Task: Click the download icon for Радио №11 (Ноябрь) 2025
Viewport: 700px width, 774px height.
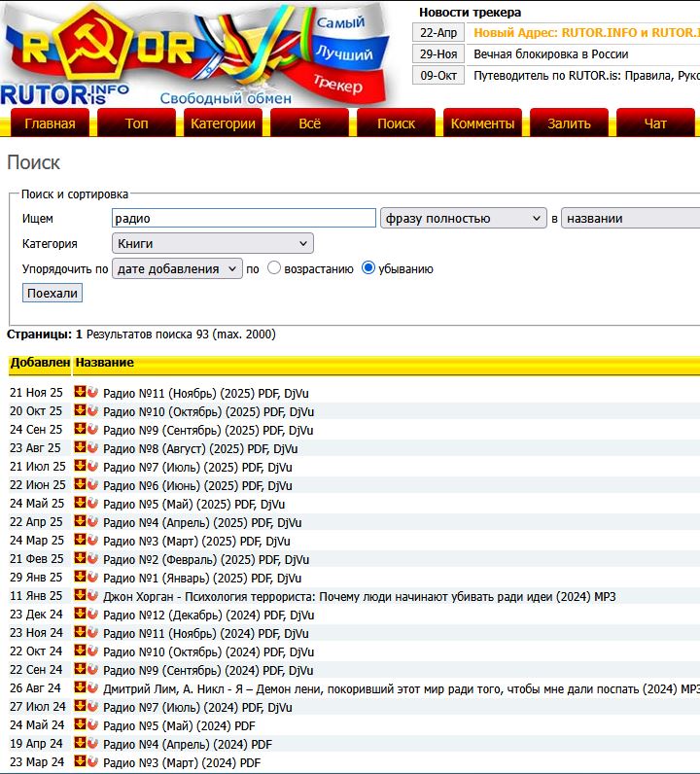Action: pos(80,392)
